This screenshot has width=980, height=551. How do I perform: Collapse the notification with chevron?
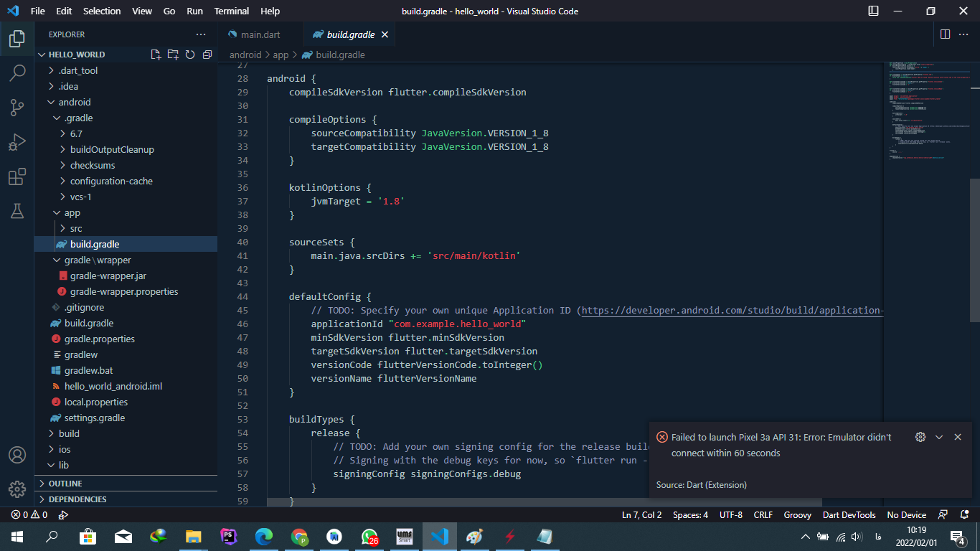(x=939, y=437)
